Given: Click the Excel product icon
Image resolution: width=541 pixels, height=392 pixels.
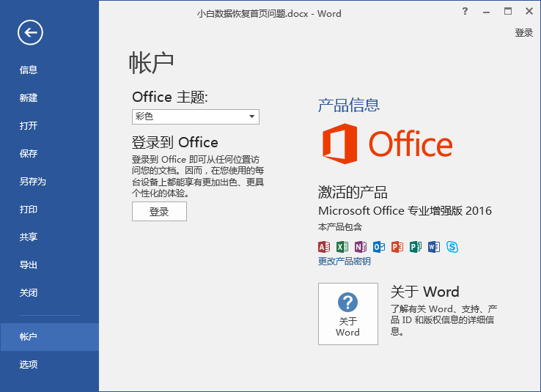Looking at the screenshot, I should pos(342,247).
